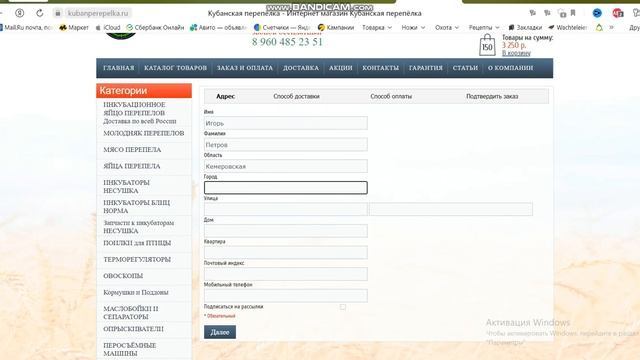640x360 pixels.
Task: Expand the Охота bookmarks folder
Action: point(447,27)
